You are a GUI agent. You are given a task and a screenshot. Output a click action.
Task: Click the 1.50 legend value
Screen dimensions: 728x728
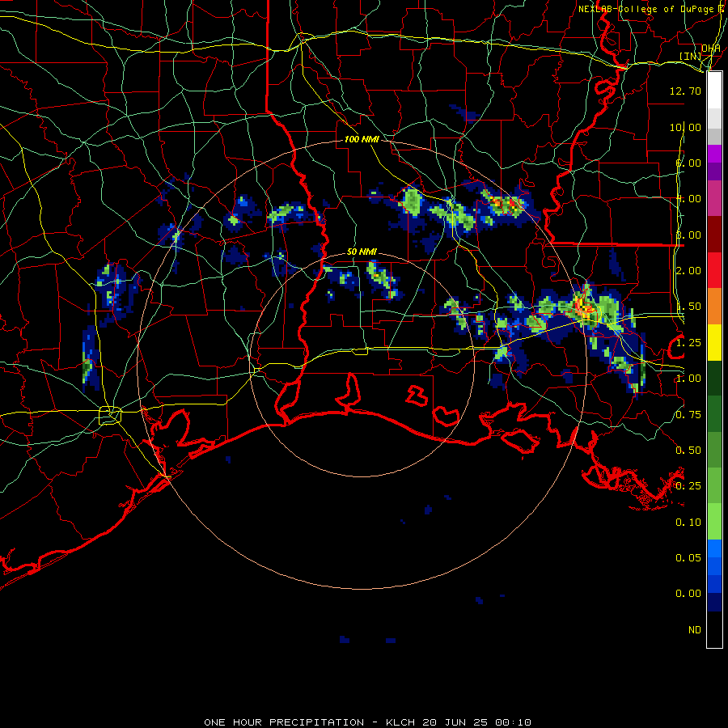(688, 307)
